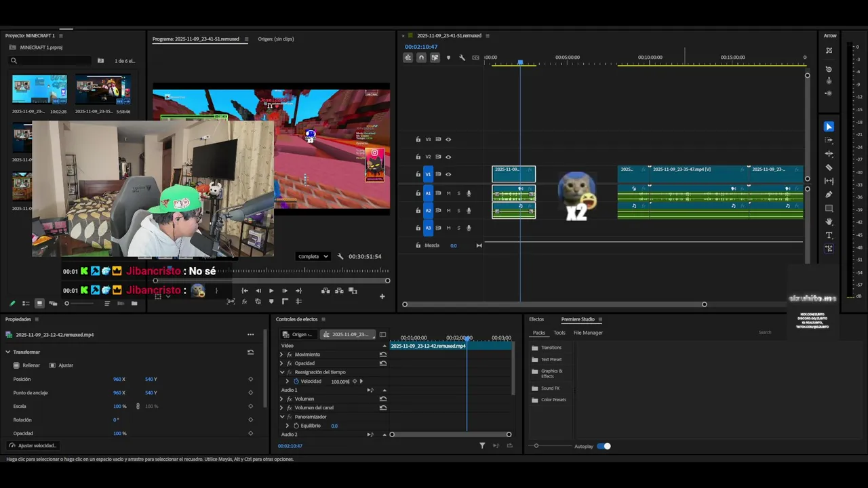
Task: Mute audio track A1
Action: point(448,194)
